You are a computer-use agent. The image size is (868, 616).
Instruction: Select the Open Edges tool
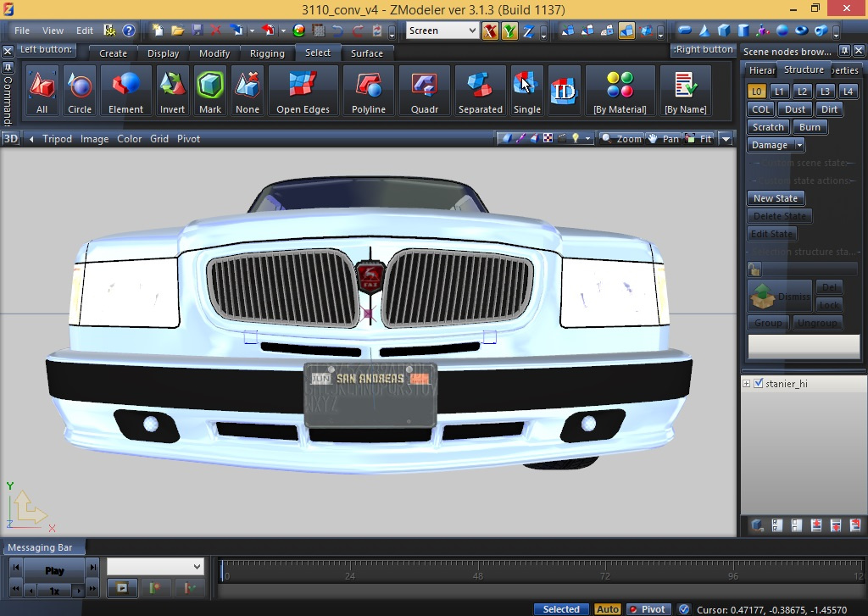[303, 91]
